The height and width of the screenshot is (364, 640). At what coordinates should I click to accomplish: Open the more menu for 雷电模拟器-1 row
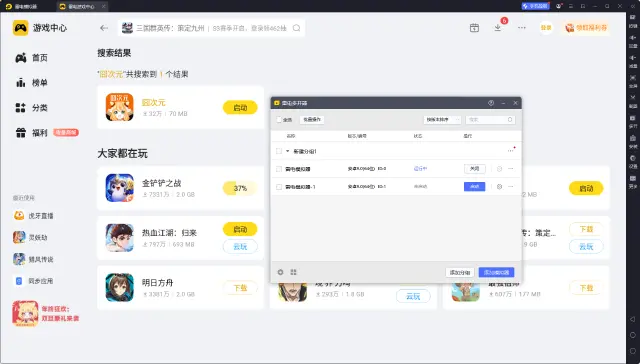(x=511, y=186)
